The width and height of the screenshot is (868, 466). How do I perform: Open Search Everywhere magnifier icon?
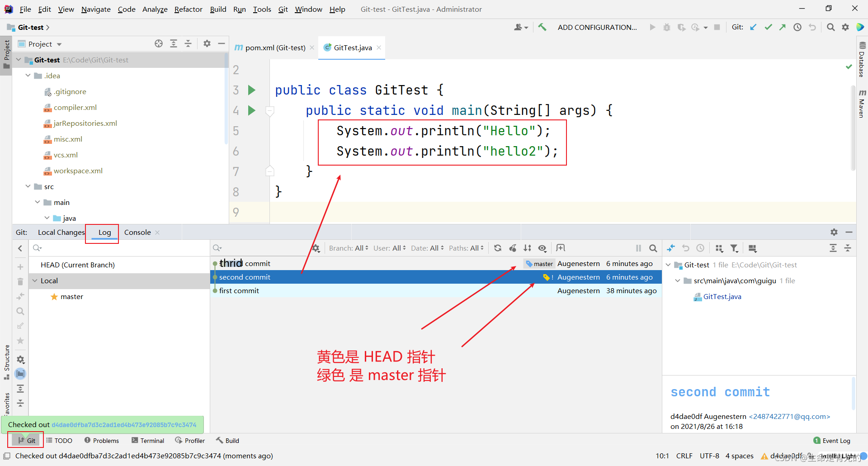click(x=830, y=27)
